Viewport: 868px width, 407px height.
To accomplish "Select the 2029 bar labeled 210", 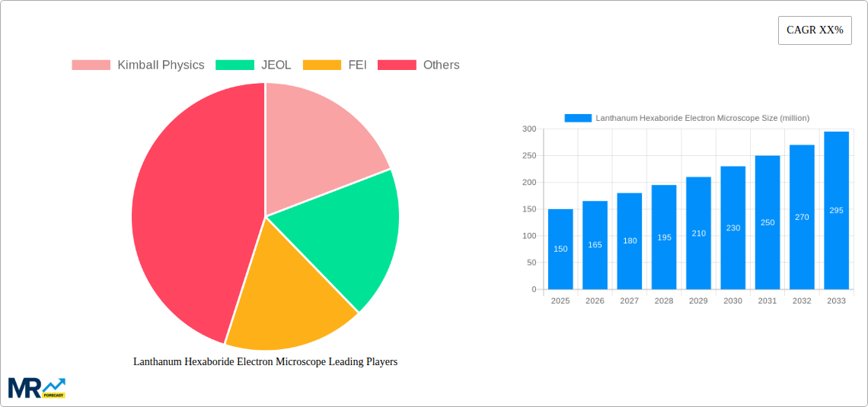I will [699, 233].
